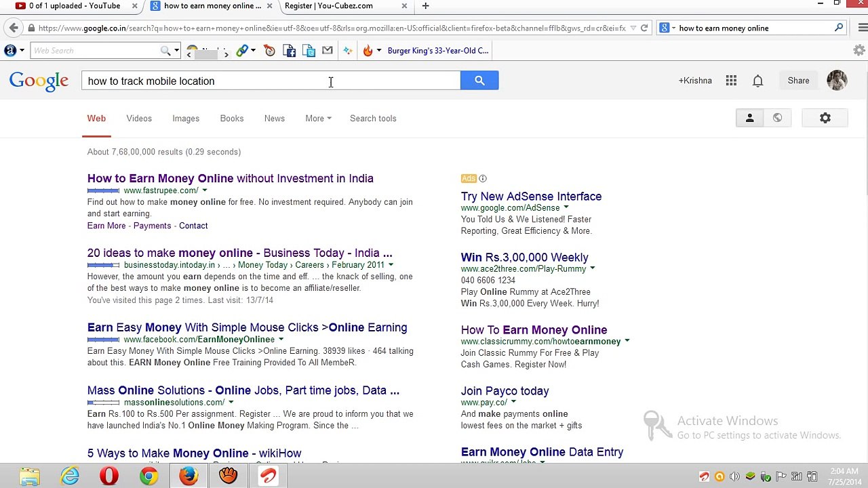Viewport: 868px width, 488px height.
Task: Close the You-Cubez.com tab
Action: click(x=405, y=6)
